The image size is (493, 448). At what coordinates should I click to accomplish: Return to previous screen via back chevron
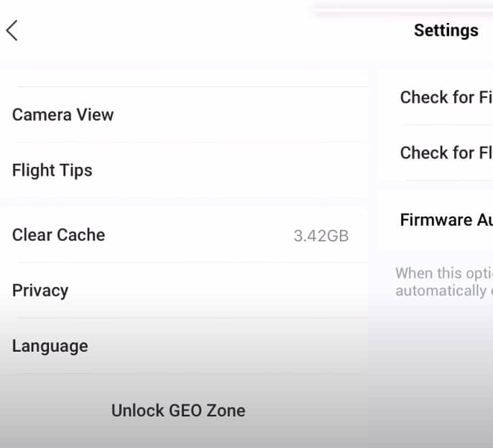11,30
